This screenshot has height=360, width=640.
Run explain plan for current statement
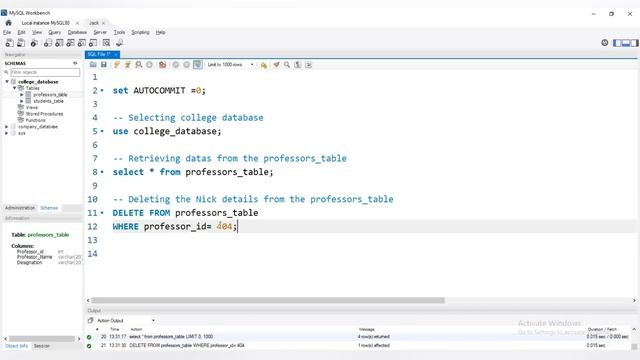(x=139, y=65)
